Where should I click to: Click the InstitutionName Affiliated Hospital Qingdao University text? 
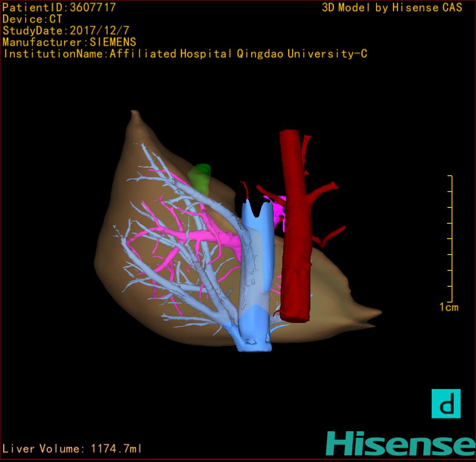[186, 54]
